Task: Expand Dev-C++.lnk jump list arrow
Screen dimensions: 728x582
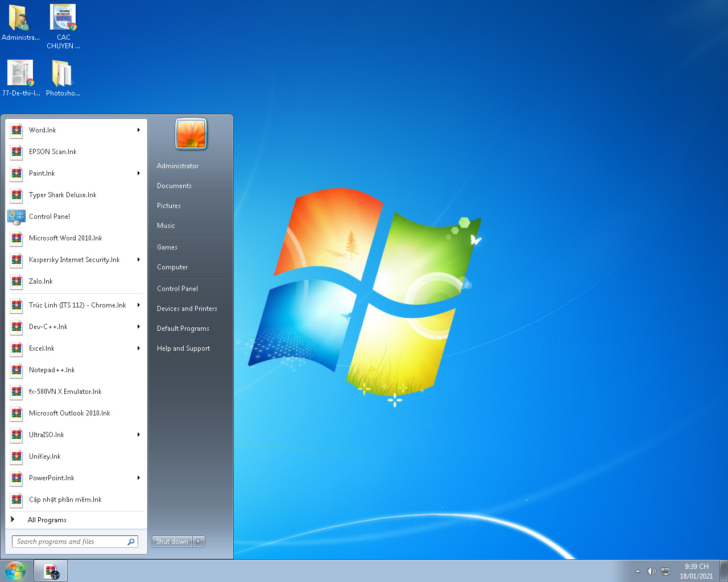Action: point(139,327)
